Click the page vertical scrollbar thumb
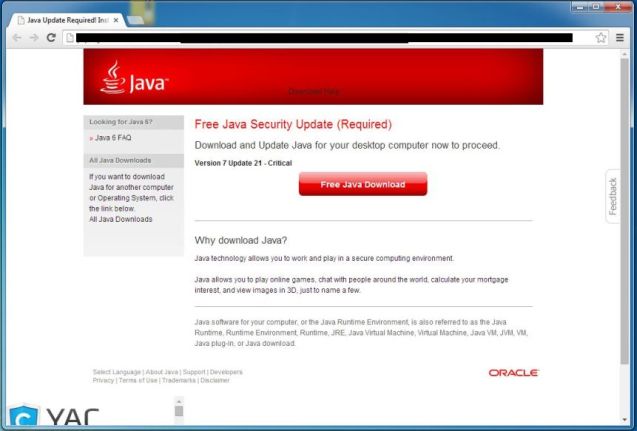 (x=624, y=211)
